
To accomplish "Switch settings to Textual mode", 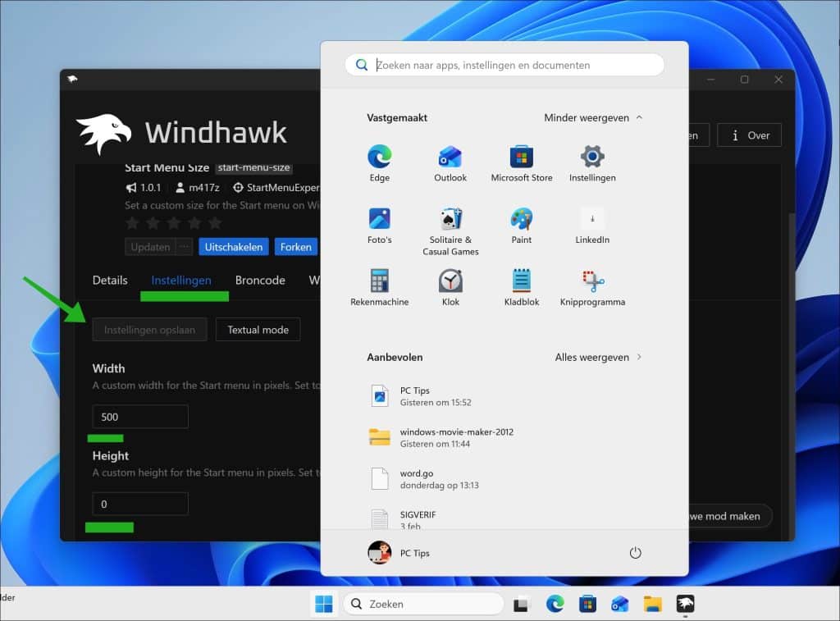I will tap(258, 329).
